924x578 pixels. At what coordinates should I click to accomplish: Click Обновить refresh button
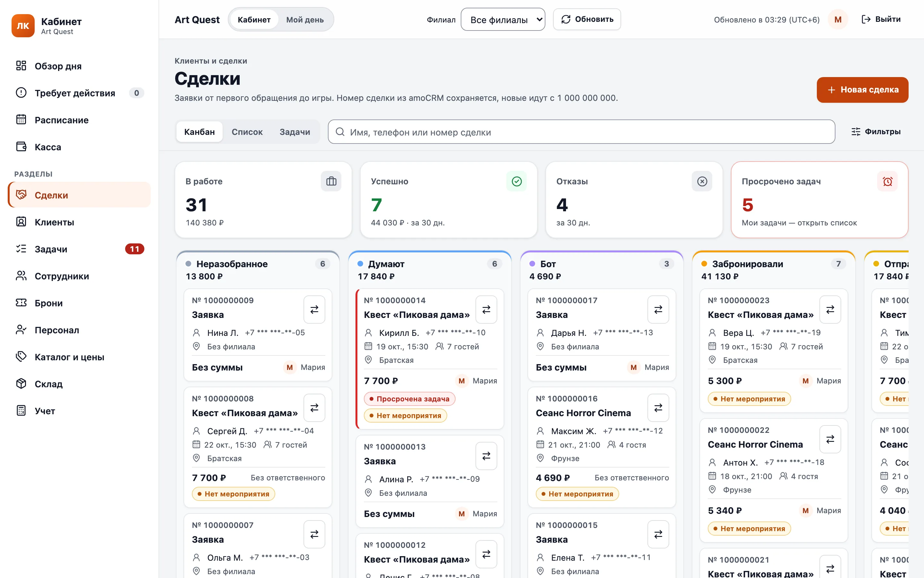[587, 20]
